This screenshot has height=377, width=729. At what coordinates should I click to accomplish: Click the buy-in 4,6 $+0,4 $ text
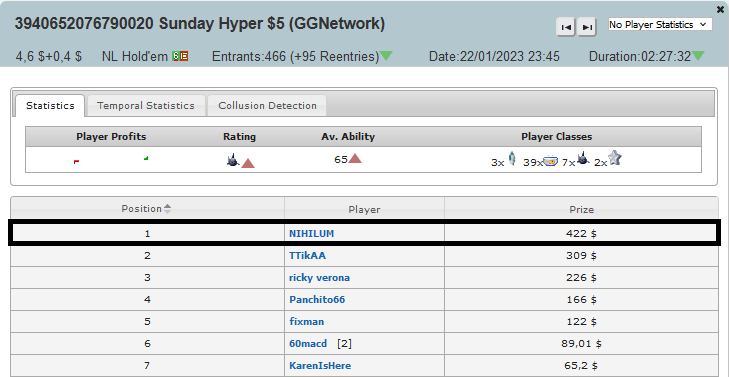coord(49,57)
